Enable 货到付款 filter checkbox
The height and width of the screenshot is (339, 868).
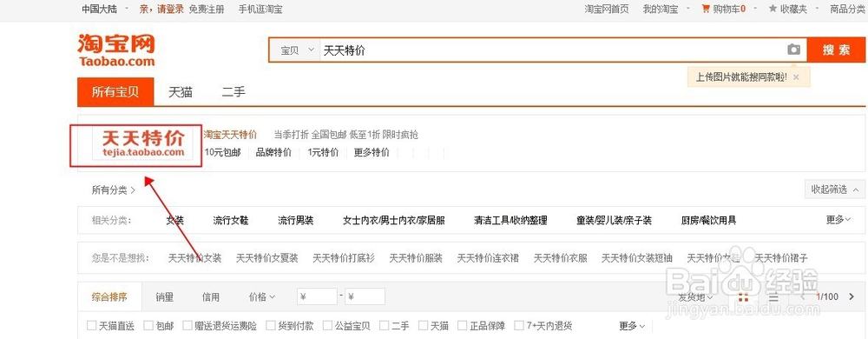(x=270, y=326)
